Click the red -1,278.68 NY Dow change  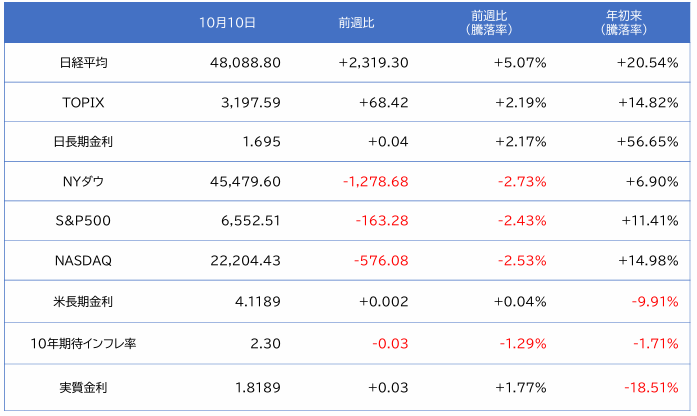click(375, 182)
